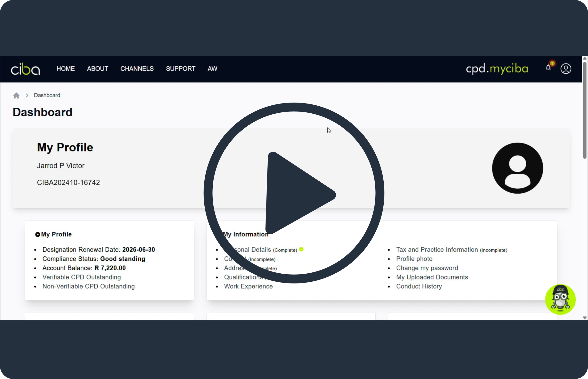Click the scrollbar down arrow
Image resolution: width=588 pixels, height=379 pixels.
(x=584, y=318)
